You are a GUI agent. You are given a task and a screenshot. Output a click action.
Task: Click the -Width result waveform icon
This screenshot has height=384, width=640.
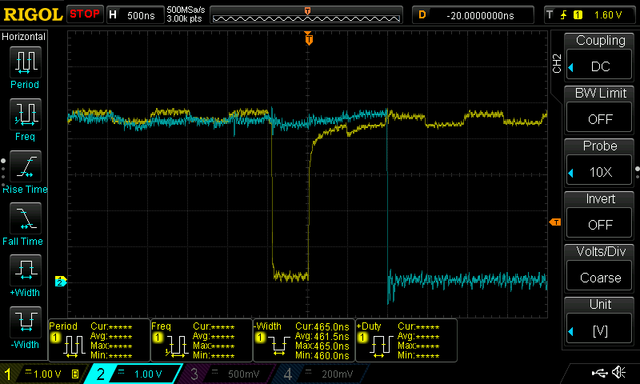279,347
